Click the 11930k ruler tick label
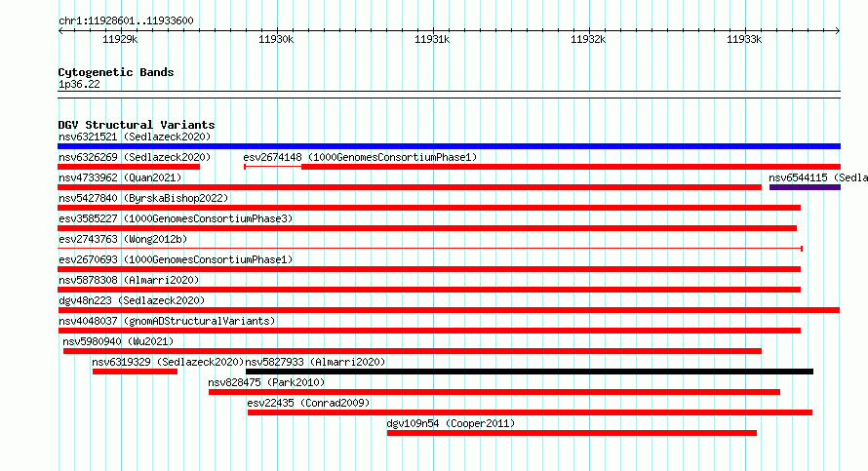This screenshot has width=868, height=471. pos(276,39)
